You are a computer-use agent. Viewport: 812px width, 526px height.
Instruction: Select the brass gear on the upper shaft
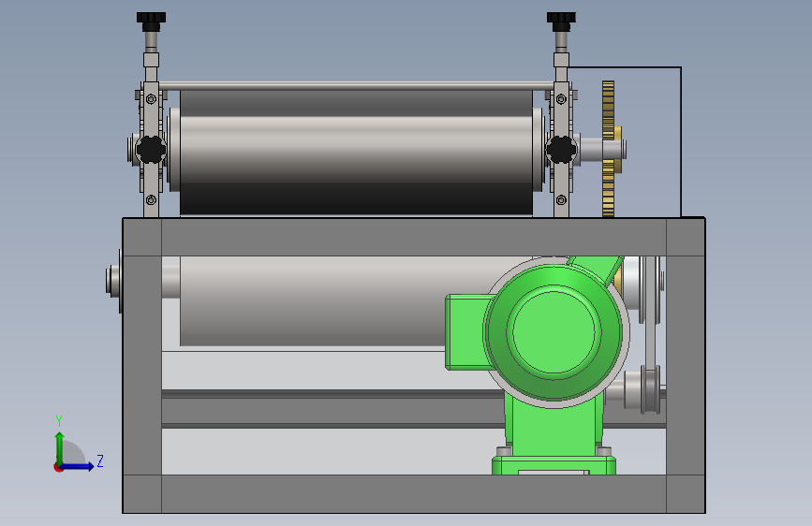click(609, 149)
